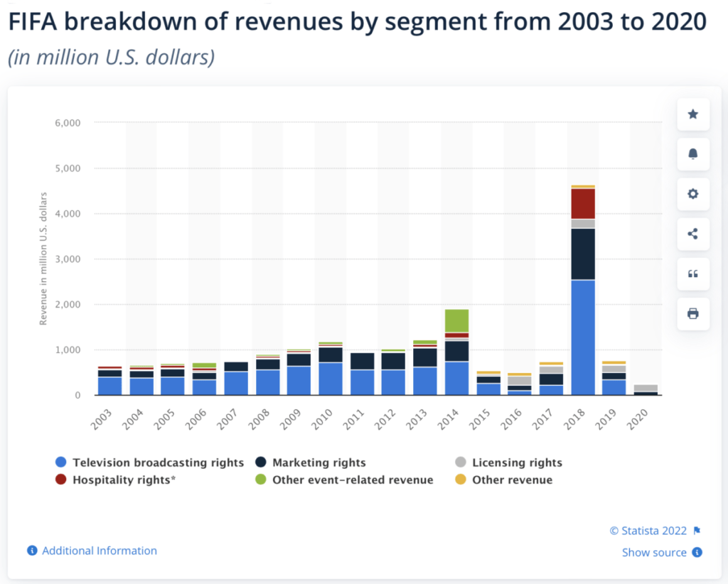Toggle Other event-related revenue legend series

point(344,480)
